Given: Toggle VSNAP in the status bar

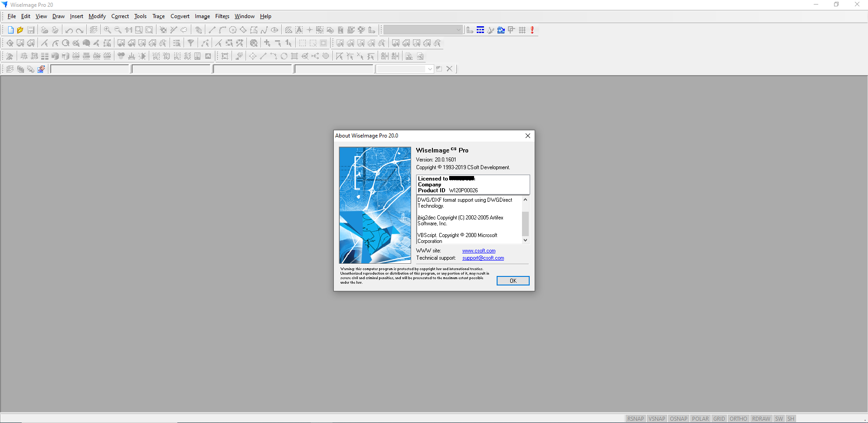Looking at the screenshot, I should click(657, 419).
